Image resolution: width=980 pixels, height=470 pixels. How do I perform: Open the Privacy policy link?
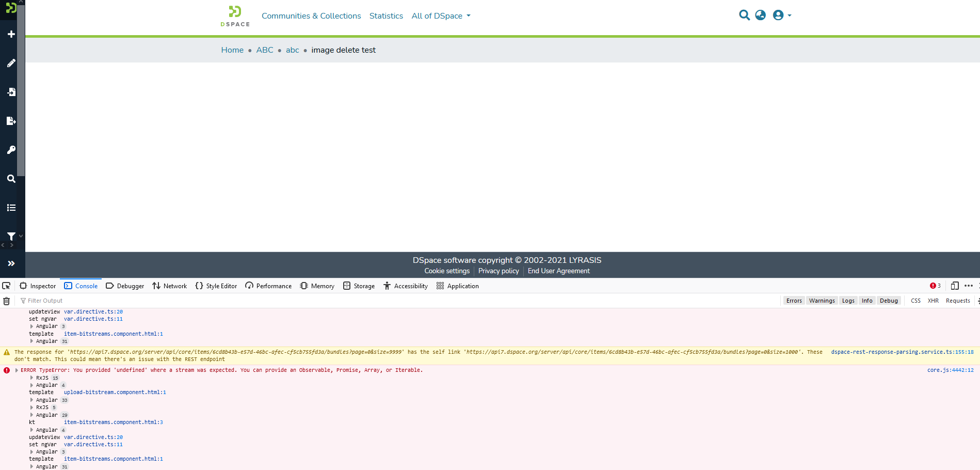tap(498, 271)
